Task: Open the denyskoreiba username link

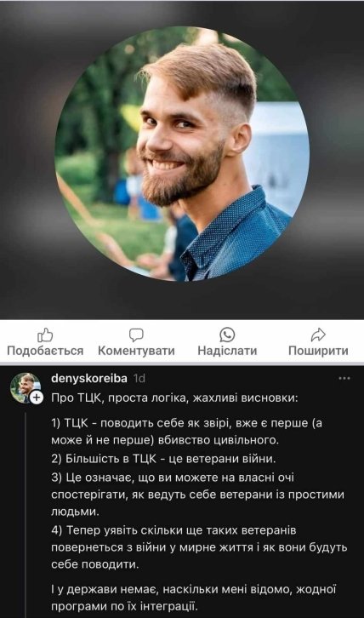Action: [89, 379]
